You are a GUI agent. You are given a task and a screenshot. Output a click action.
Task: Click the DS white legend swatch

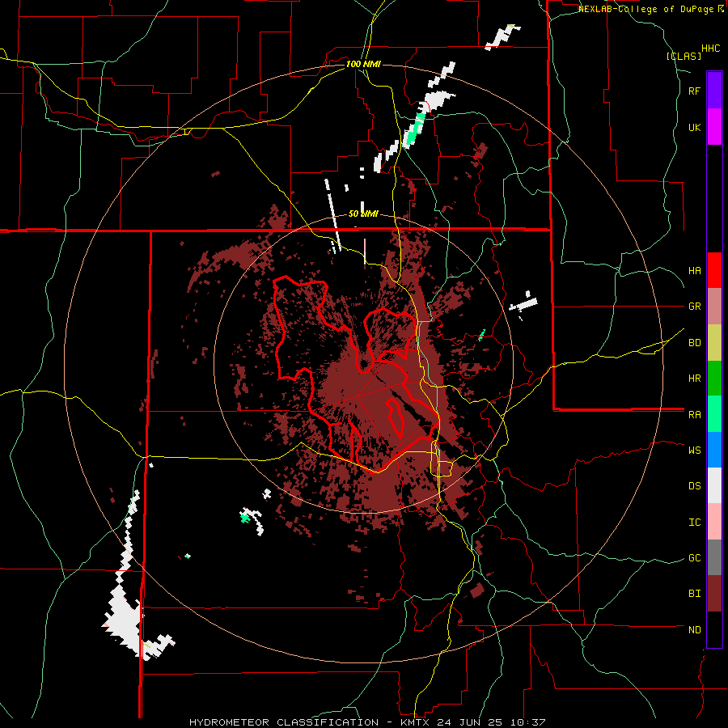tap(714, 485)
